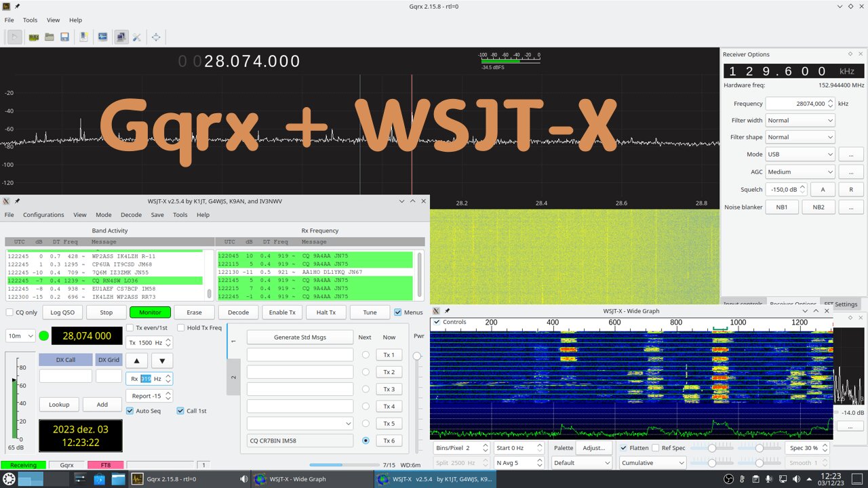Open Mode USB dropdown

[x=800, y=154]
